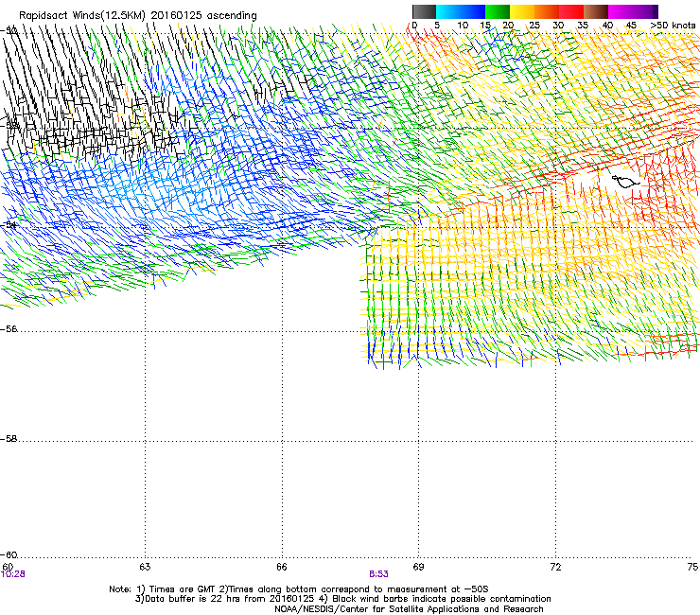Click the dark purple above-50 knots swatch

656,11
